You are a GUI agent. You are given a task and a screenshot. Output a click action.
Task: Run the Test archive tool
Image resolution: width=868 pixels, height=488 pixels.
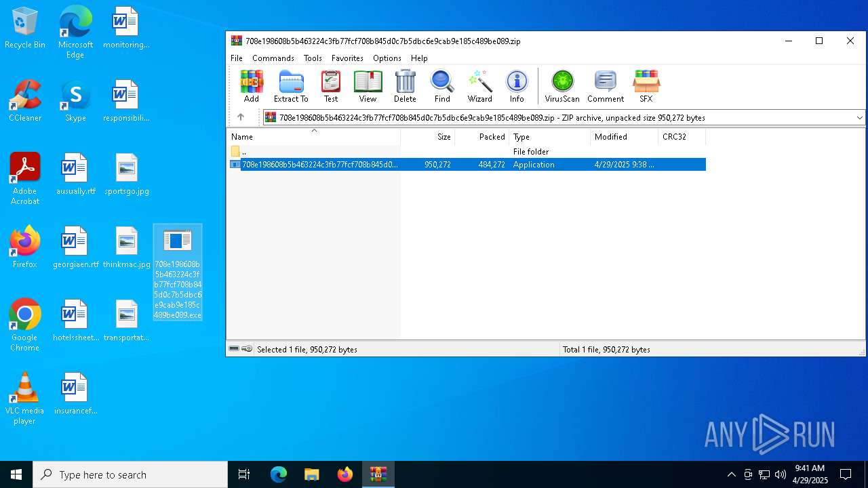331,86
